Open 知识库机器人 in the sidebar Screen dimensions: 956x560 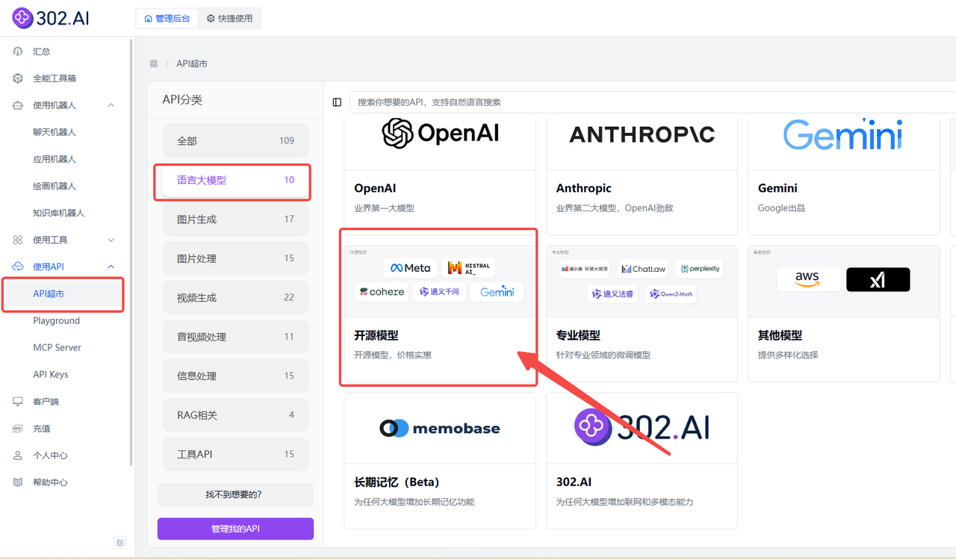(x=59, y=213)
